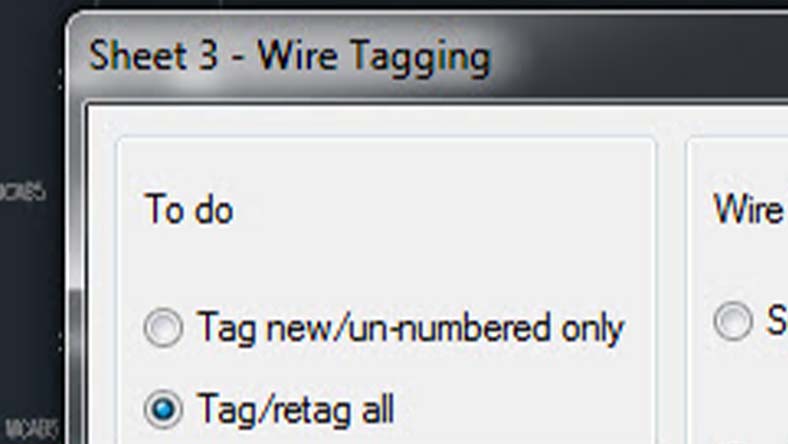This screenshot has height=444, width=788.
Task: Click the word "Sheet" in dialog title
Action: (x=138, y=55)
